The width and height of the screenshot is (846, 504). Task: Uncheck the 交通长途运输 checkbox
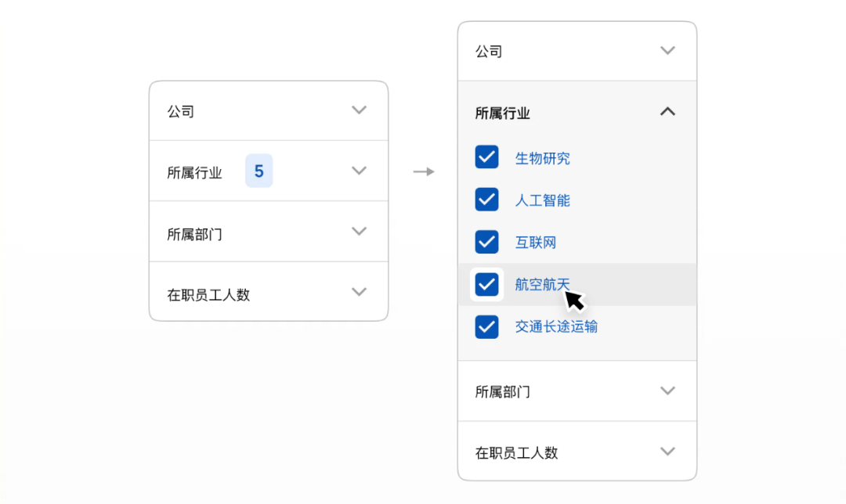[x=486, y=326]
